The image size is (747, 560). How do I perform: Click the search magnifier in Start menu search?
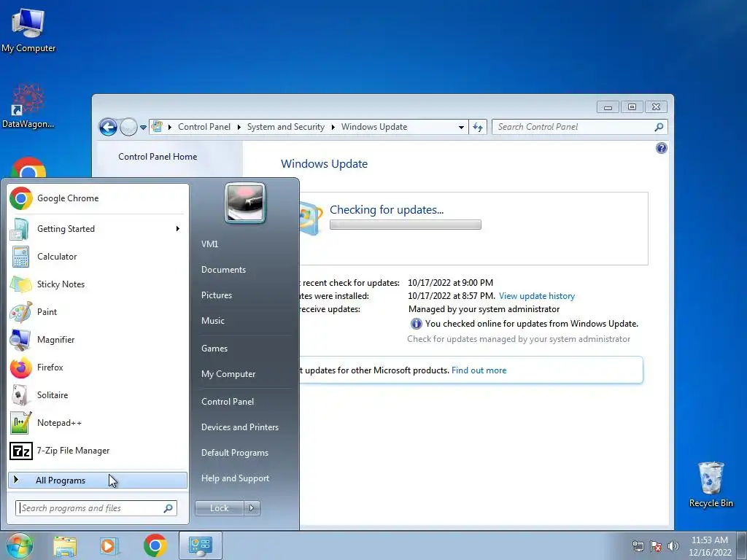169,508
